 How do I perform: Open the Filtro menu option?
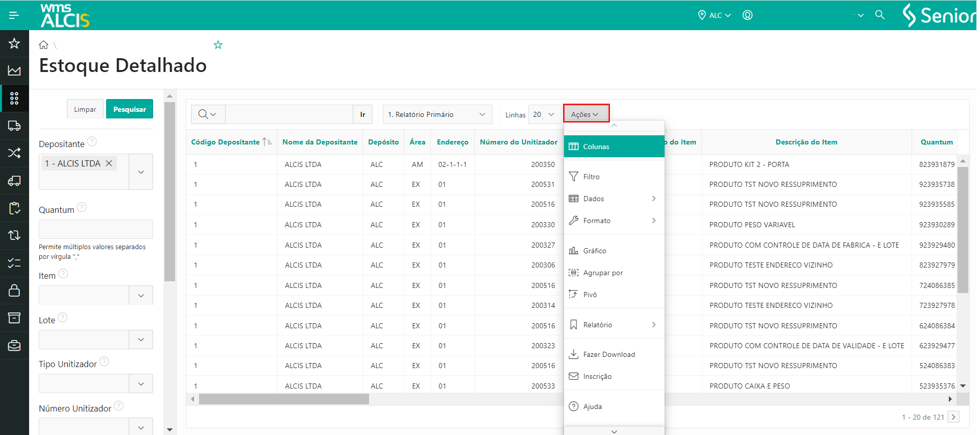coord(591,177)
